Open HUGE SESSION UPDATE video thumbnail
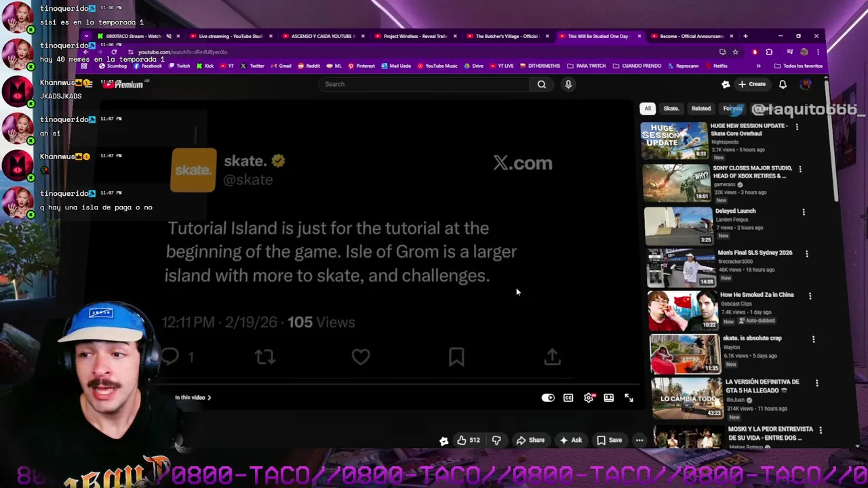The height and width of the screenshot is (488, 868). pos(674,140)
